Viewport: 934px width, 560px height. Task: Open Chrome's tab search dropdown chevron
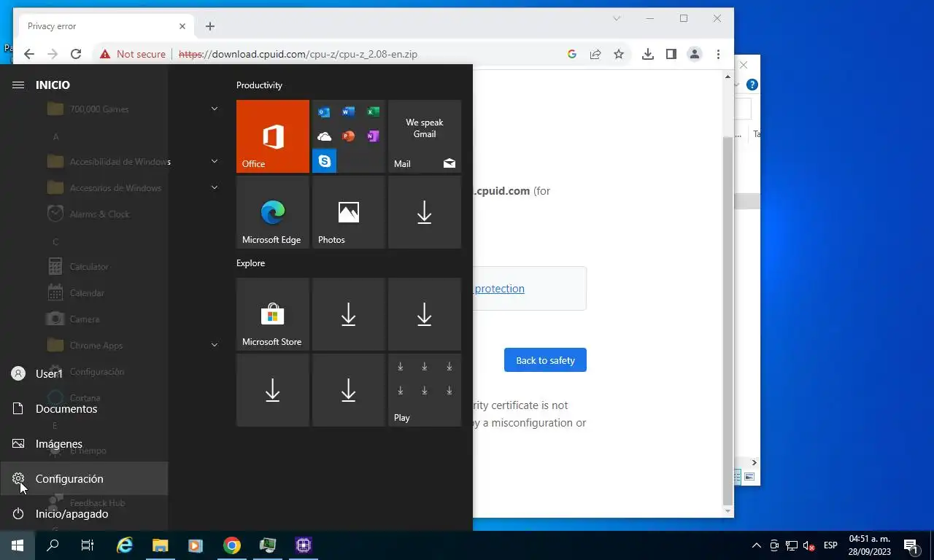coord(617,18)
